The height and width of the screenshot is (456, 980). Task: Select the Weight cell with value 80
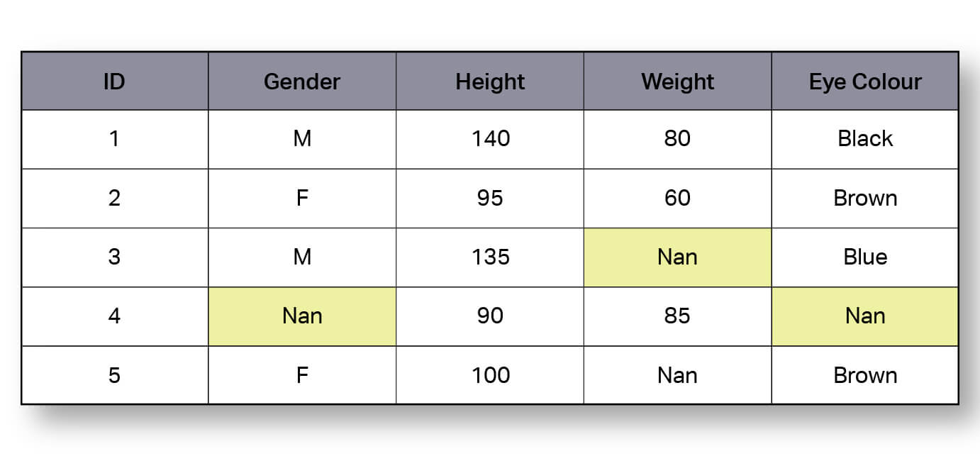click(677, 140)
